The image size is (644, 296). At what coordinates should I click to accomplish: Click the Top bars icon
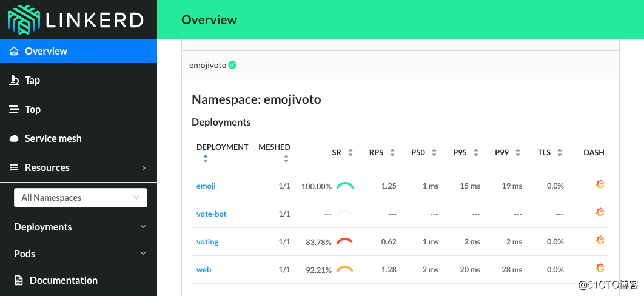14,109
